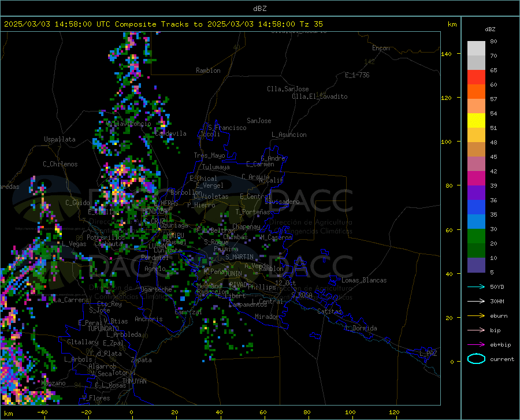Select the dark green 20-10 dBZ swatch
520x420 pixels.
[476, 251]
